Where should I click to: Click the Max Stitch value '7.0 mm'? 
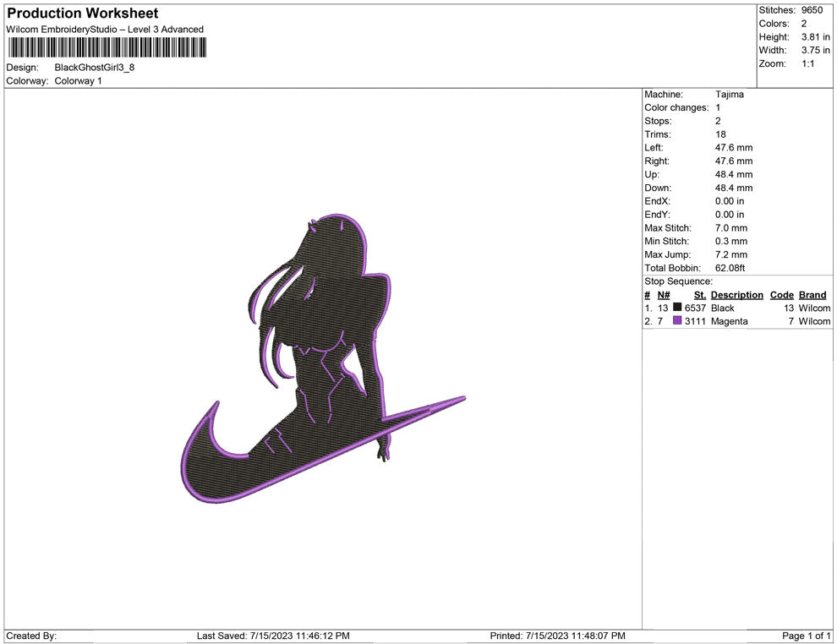[x=731, y=228]
